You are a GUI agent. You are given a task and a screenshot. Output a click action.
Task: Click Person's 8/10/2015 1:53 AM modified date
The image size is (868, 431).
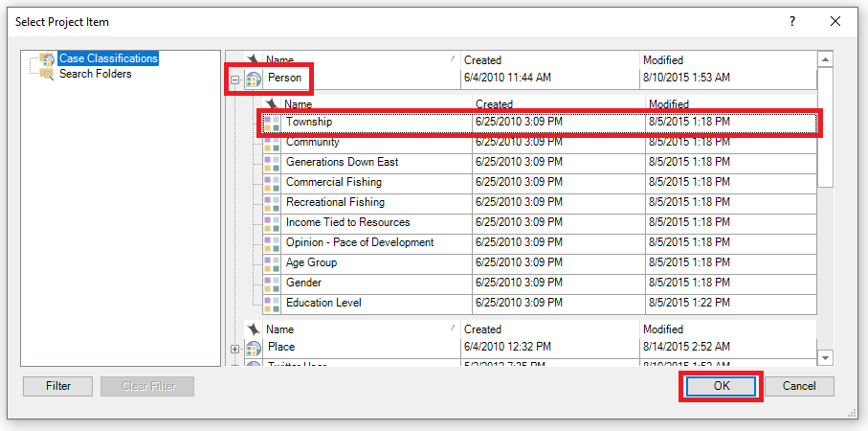tap(686, 79)
